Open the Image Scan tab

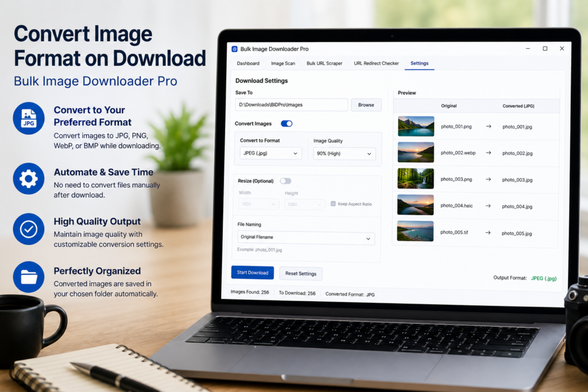pyautogui.click(x=283, y=63)
